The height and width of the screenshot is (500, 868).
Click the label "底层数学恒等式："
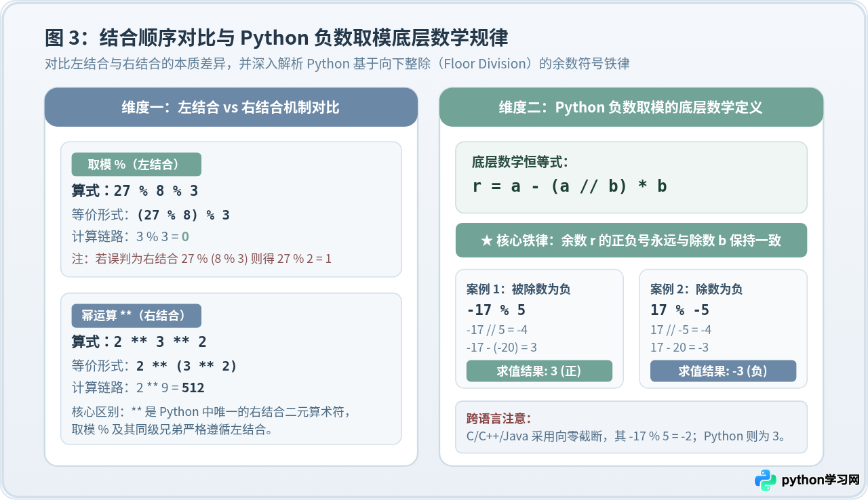(520, 162)
